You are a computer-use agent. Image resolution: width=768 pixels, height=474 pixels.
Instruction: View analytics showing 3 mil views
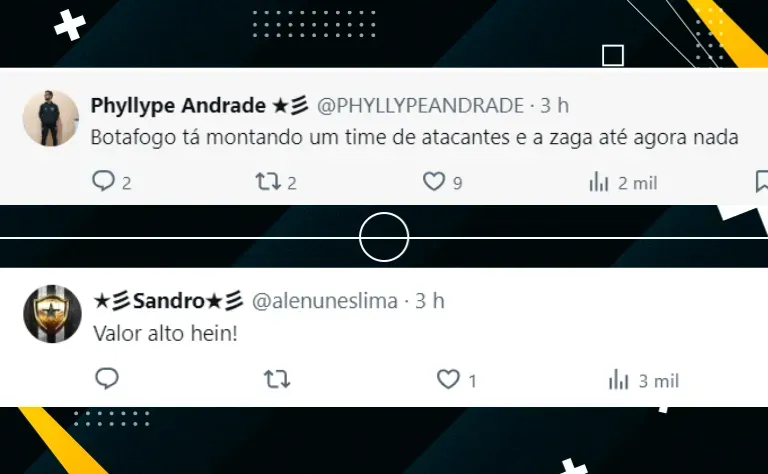[x=644, y=380]
